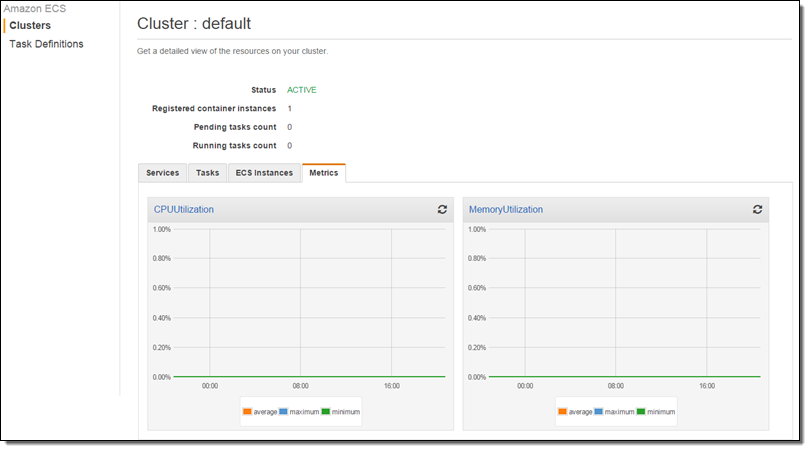Viewport: 810px width, 451px height.
Task: Click blue maximum swatch in MemoryUtilization legend
Action: click(x=599, y=411)
